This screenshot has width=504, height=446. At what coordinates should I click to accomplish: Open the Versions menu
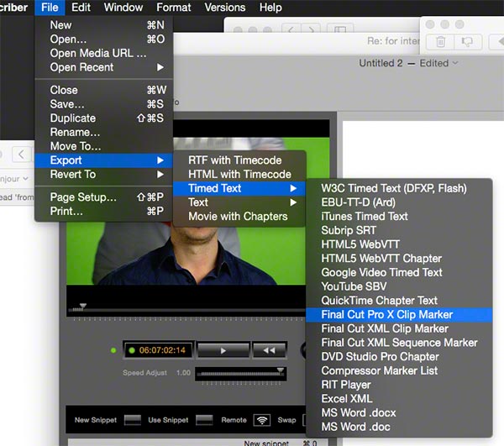pos(225,8)
